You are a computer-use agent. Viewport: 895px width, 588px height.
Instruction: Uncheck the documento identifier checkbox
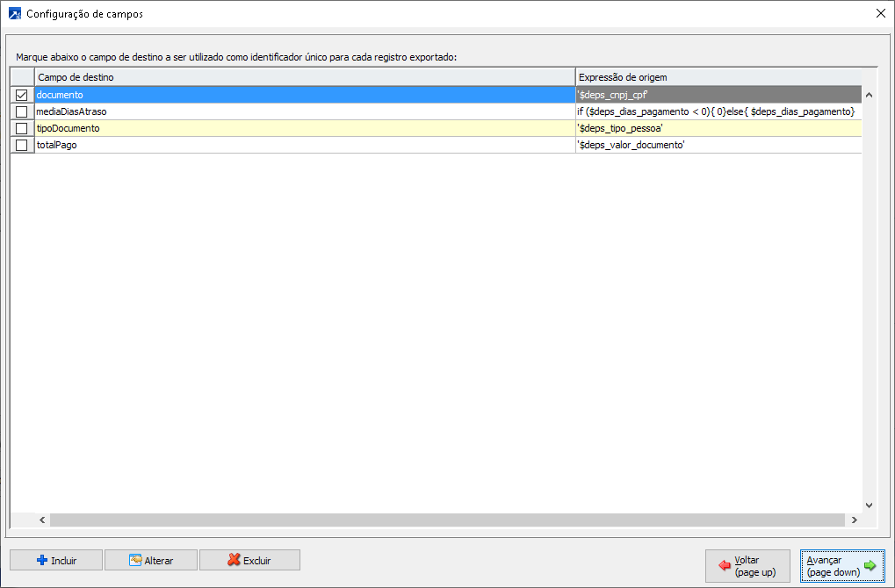coord(22,96)
